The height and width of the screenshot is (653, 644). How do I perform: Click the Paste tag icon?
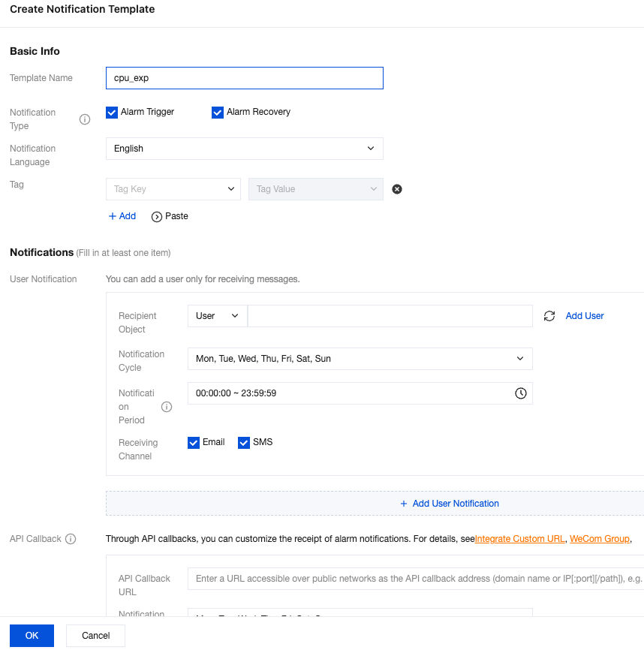(157, 216)
